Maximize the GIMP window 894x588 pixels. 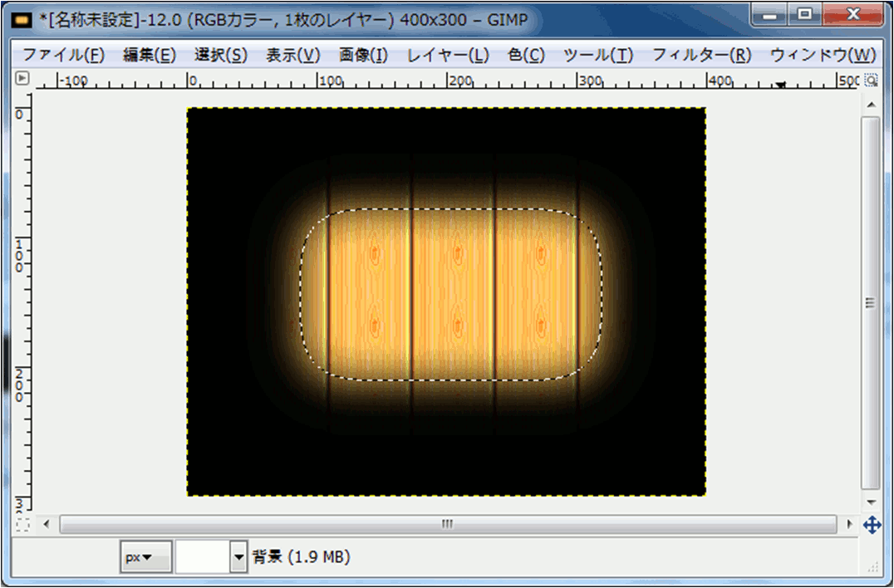tap(804, 14)
